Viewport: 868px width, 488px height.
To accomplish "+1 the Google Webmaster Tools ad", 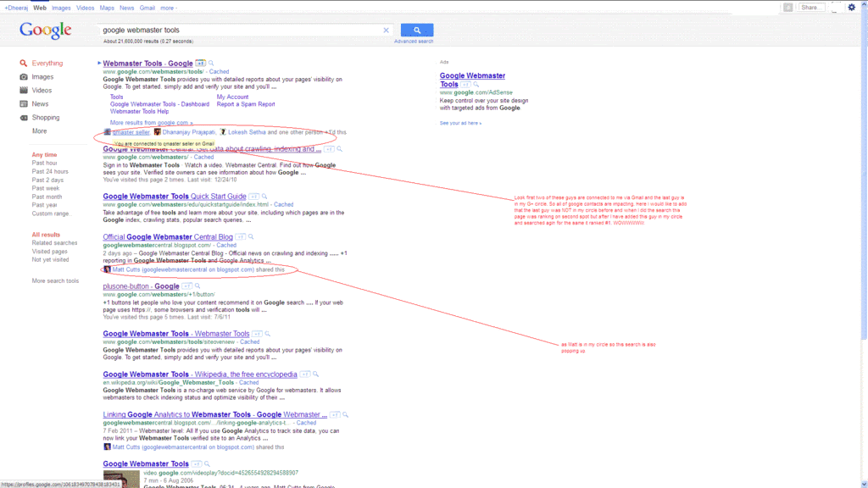I will (465, 85).
